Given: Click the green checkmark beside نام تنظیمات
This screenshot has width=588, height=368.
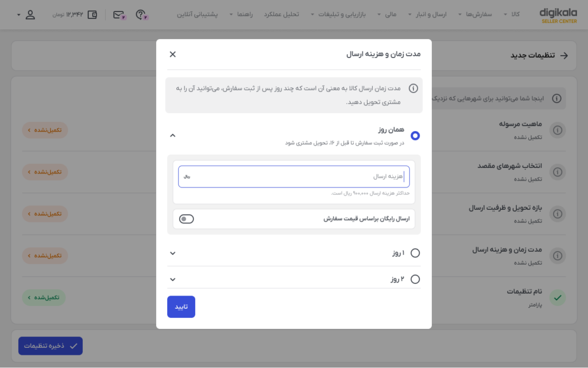Looking at the screenshot, I should [558, 298].
